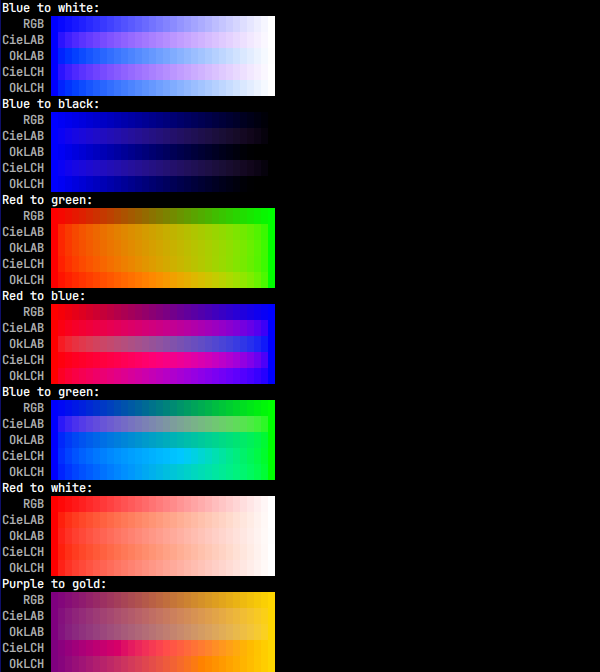
Task: Click the 'Blue to green:' heading
Action: click(x=50, y=392)
